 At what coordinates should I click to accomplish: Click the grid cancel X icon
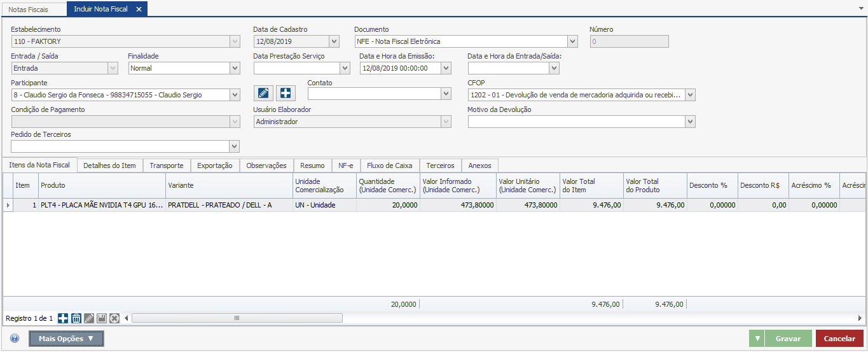tap(114, 318)
